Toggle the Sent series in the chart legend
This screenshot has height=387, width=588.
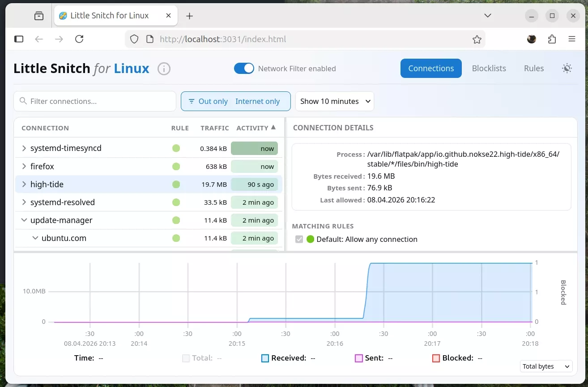coord(358,358)
